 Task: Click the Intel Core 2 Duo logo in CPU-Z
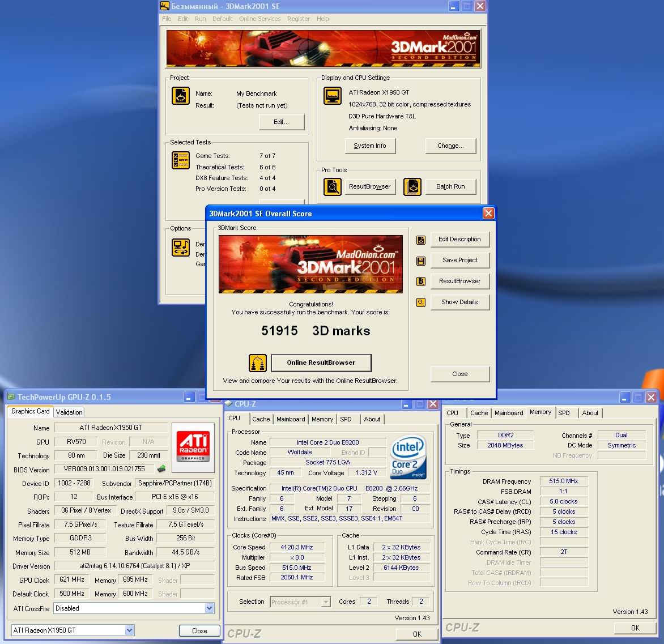pos(408,458)
